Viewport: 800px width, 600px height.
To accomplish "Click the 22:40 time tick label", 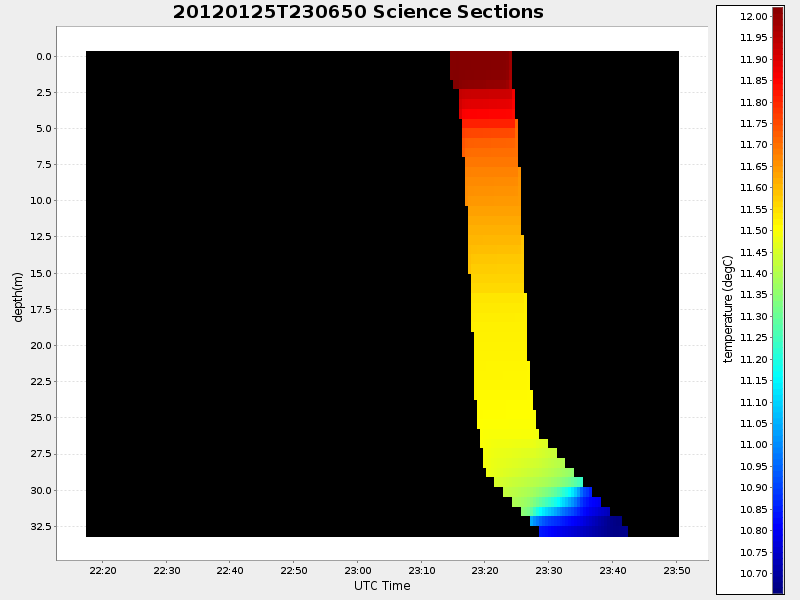I will 230,570.
